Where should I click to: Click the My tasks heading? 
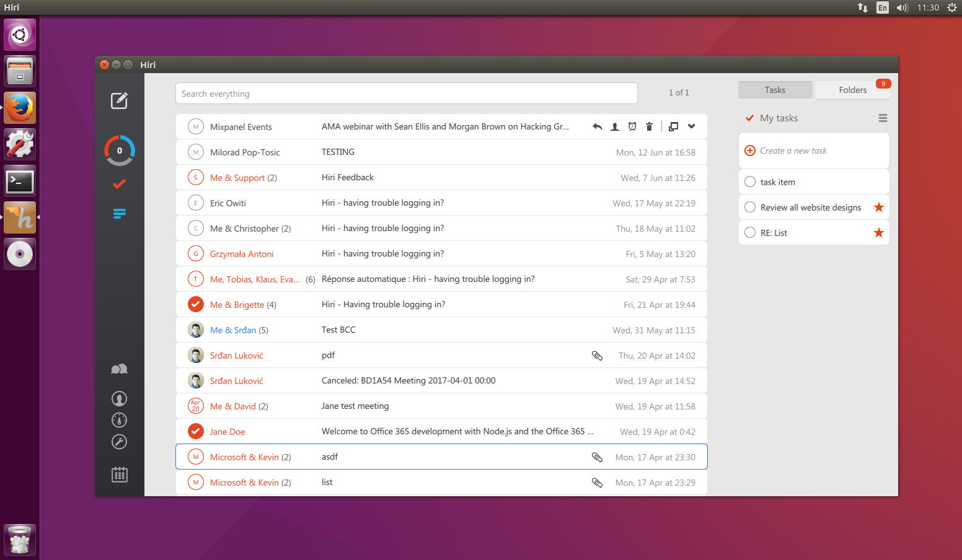pos(779,118)
